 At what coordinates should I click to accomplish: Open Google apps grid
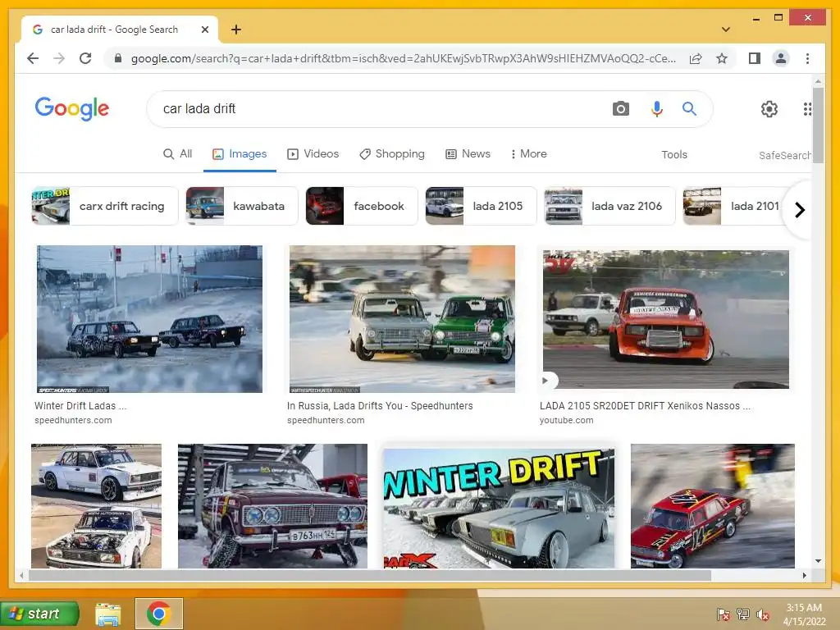[807, 109]
